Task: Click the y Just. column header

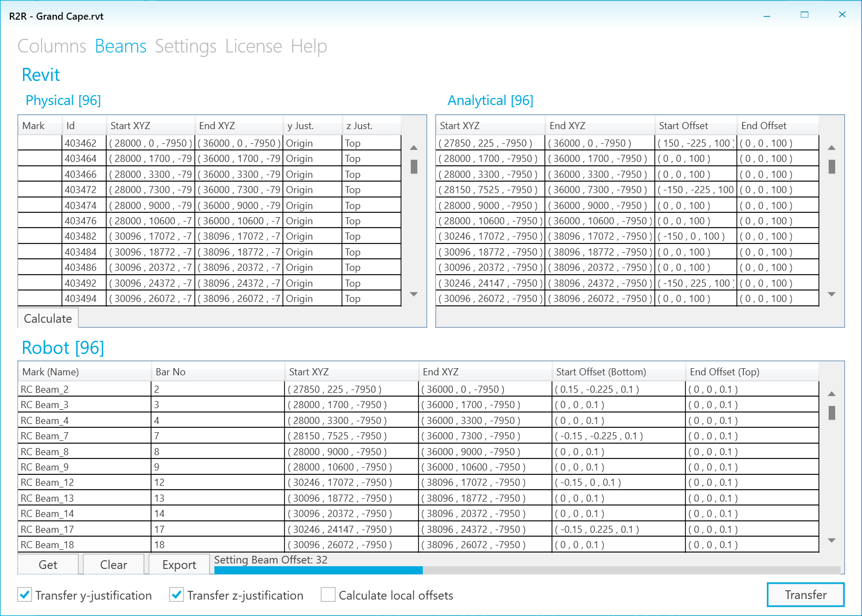Action: tap(313, 126)
